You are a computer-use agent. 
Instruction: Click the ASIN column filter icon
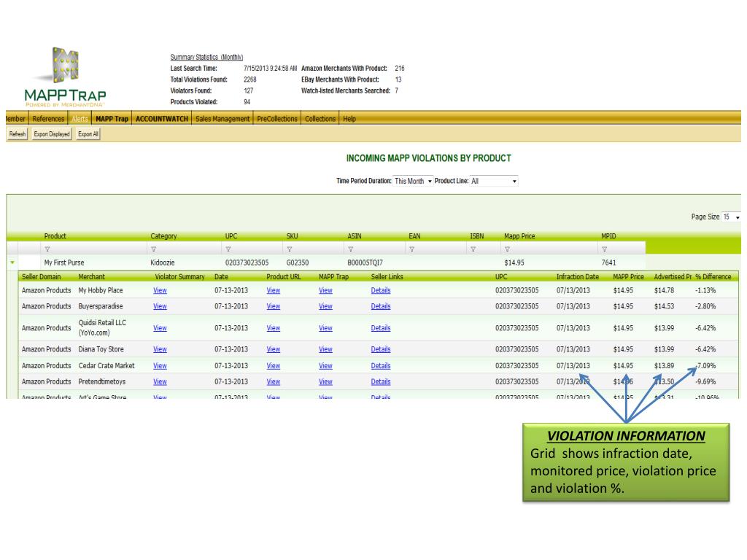coord(351,249)
